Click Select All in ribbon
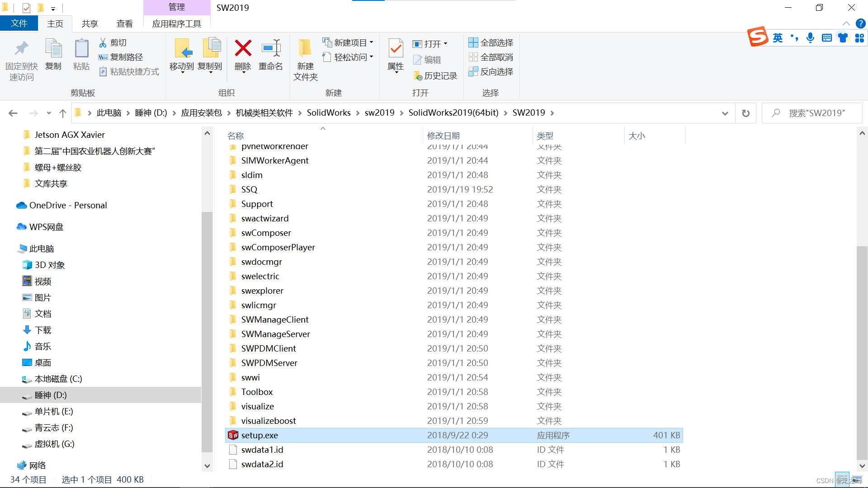 click(x=491, y=42)
